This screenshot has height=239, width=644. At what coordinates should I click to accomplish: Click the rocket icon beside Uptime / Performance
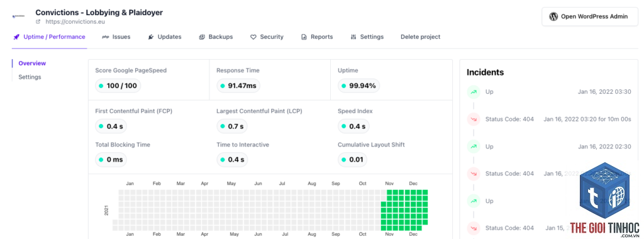[16, 37]
